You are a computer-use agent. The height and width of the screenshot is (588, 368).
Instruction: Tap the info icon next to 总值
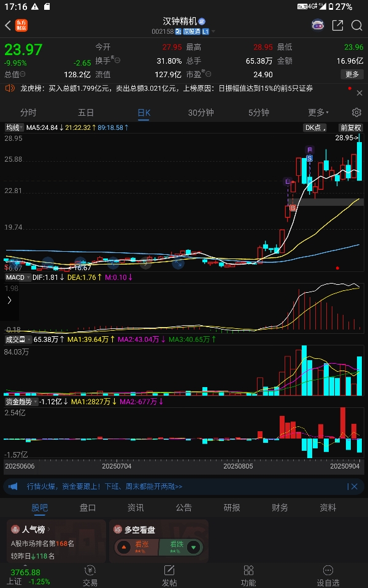pyautogui.click(x=23, y=74)
